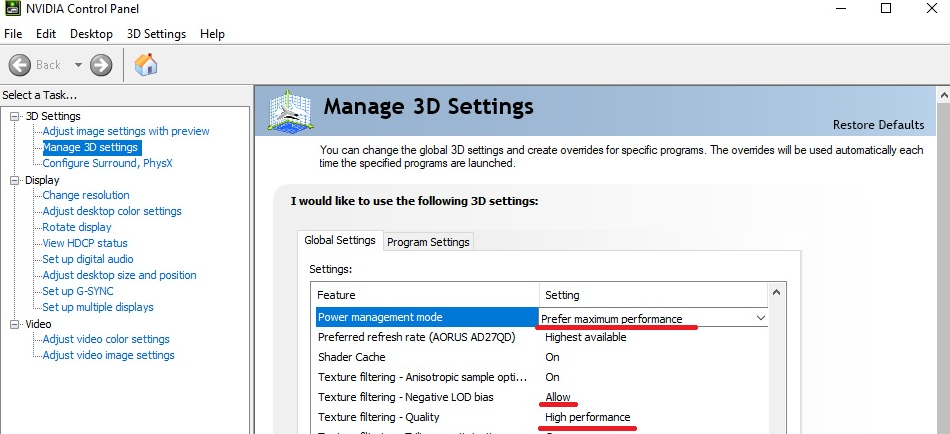950x434 pixels.
Task: Click the Restore Defaults link
Action: coord(878,125)
